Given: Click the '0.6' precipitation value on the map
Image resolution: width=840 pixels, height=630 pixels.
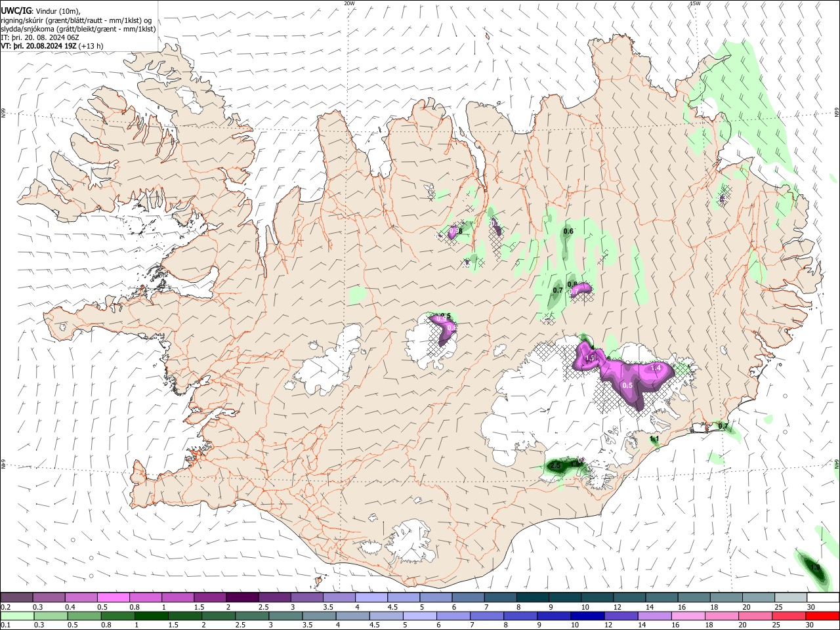Looking at the screenshot, I should point(568,231).
